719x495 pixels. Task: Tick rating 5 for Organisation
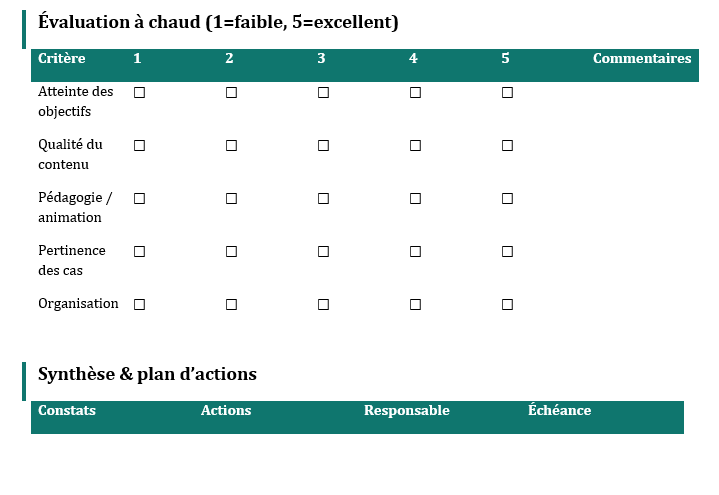click(507, 304)
